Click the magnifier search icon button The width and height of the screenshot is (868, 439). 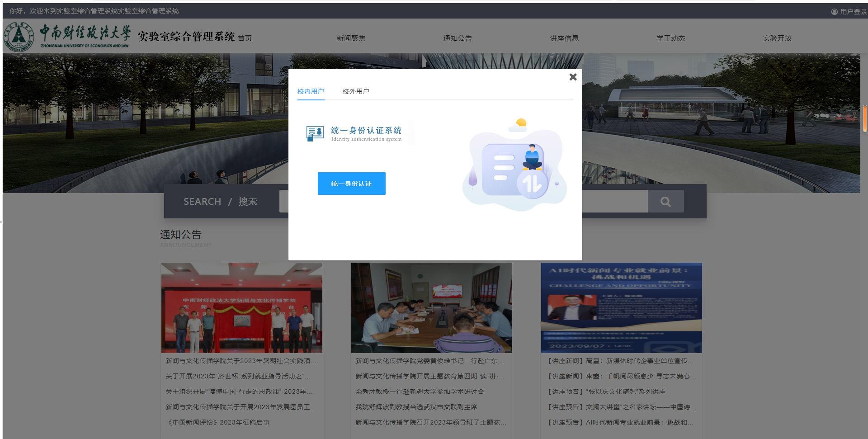[x=665, y=202]
